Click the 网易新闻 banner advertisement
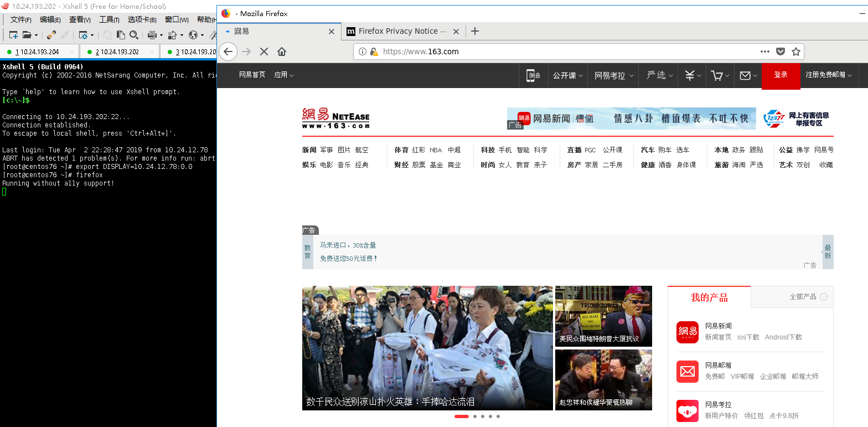The width and height of the screenshot is (868, 427). click(631, 119)
